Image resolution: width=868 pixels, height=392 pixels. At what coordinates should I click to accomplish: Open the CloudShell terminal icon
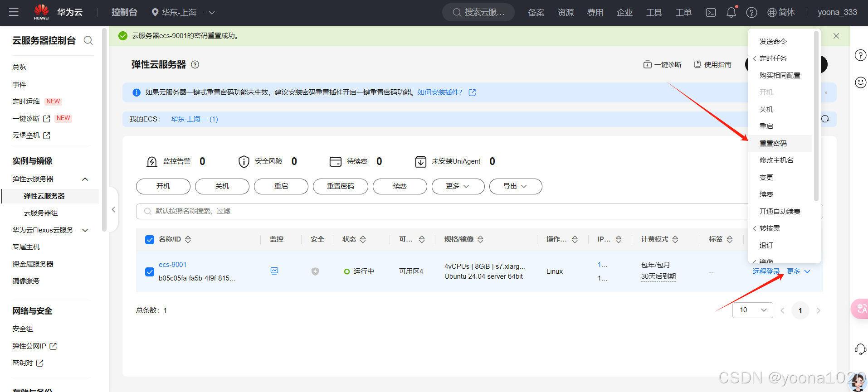coord(711,12)
